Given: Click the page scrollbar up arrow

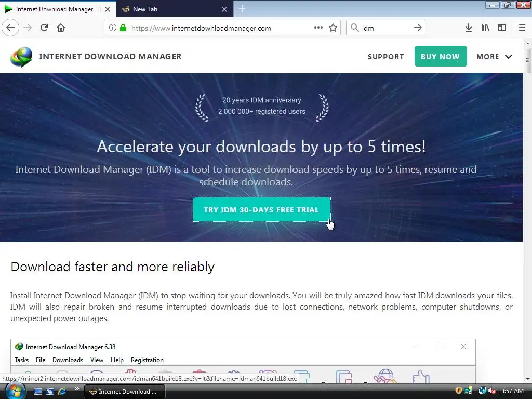Looking at the screenshot, I should [x=528, y=43].
